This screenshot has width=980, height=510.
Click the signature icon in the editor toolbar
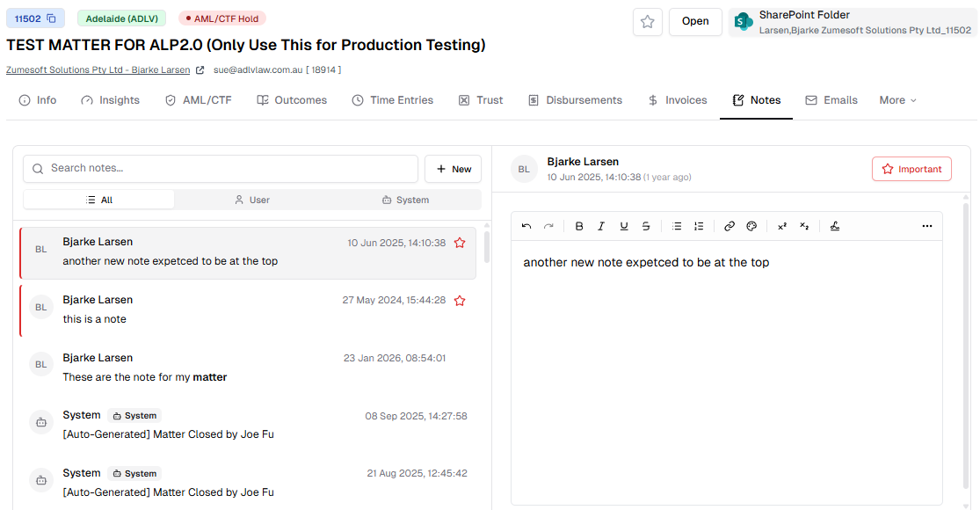(834, 226)
